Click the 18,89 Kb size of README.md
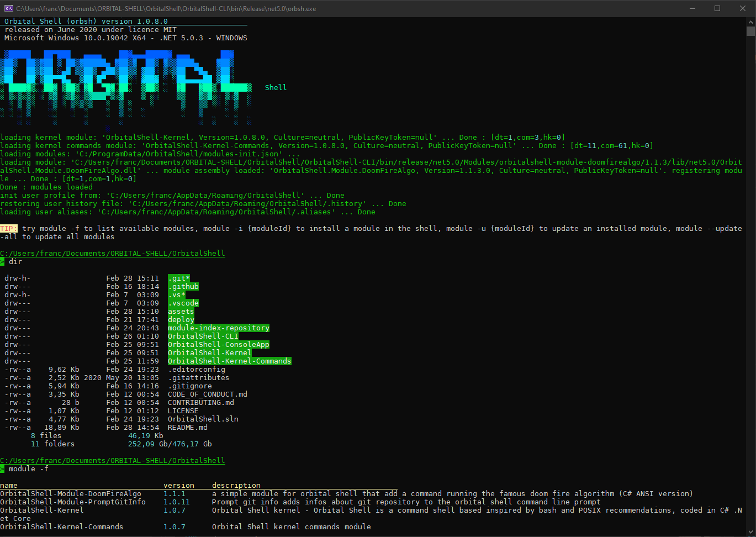 pyautogui.click(x=62, y=427)
